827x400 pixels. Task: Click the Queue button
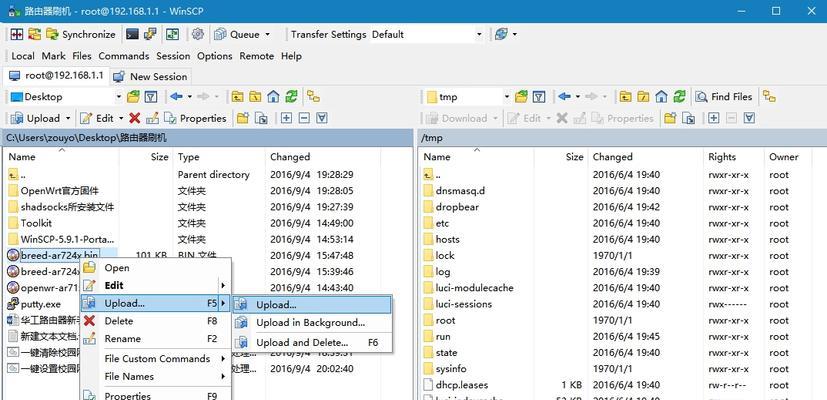click(238, 34)
